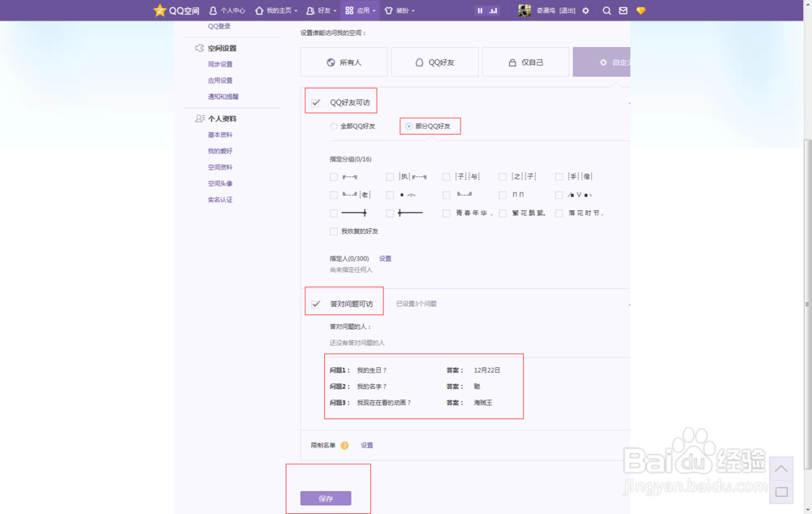Enable the QQ好友可访 checkbox

tap(316, 101)
